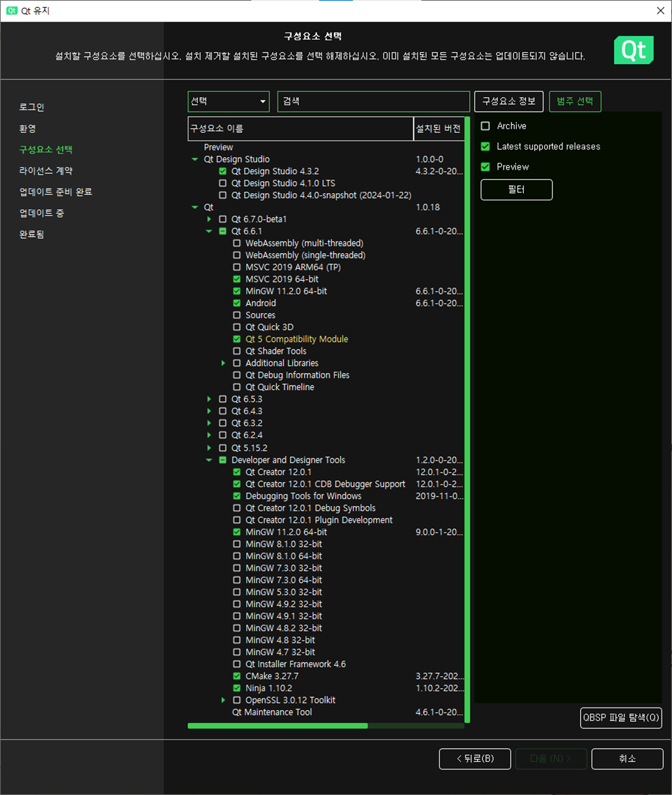Apply categories with 필터 button
The height and width of the screenshot is (795, 672).
point(517,190)
